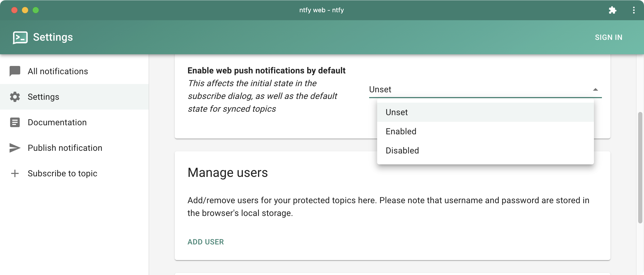Select Disabled from the web push dropdown
This screenshot has height=275, width=644.
click(x=402, y=151)
